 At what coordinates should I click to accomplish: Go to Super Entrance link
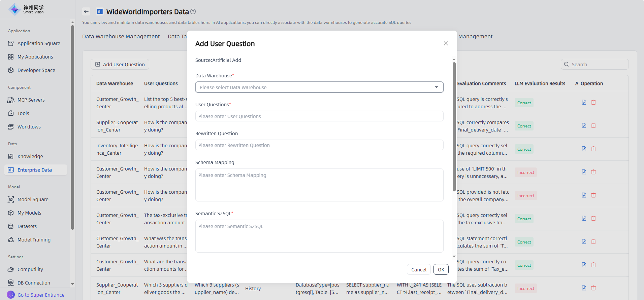tap(41, 295)
